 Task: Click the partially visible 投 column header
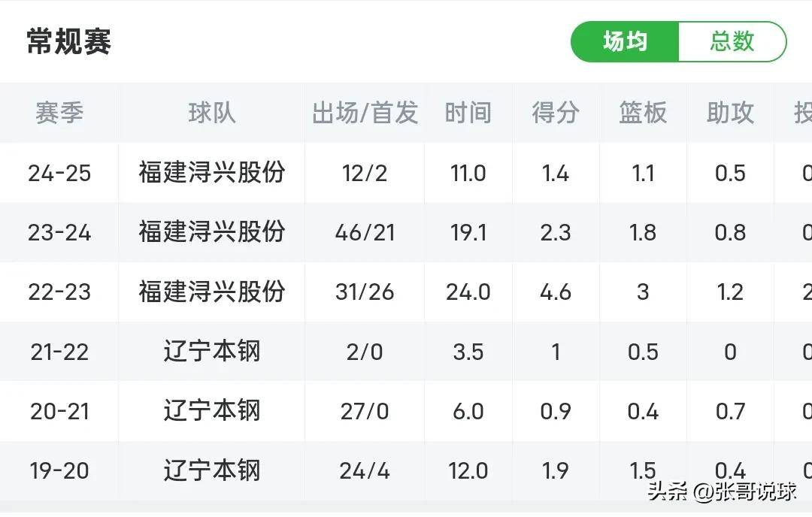pos(804,113)
